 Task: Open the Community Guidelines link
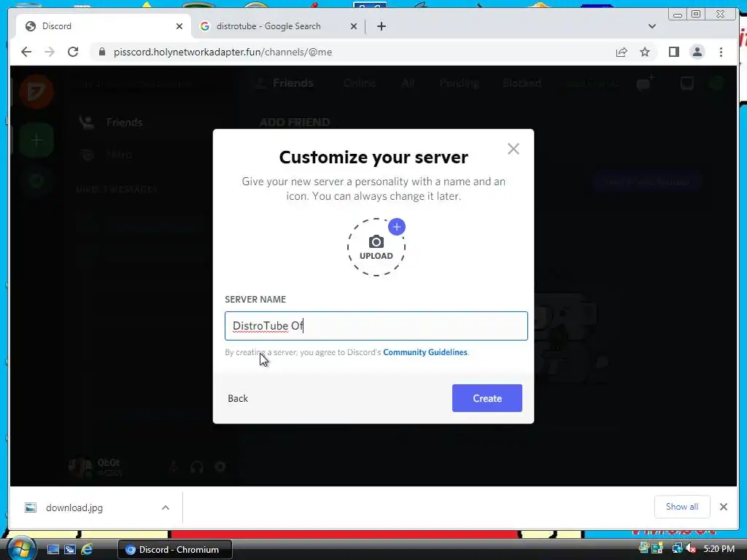pos(425,352)
